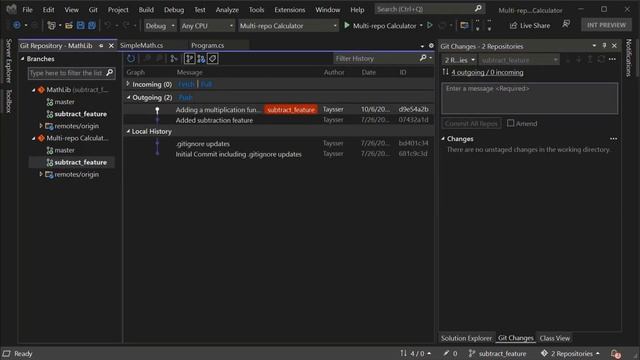This screenshot has width=640, height=360.
Task: Collapse the Branches section
Action: point(22,59)
